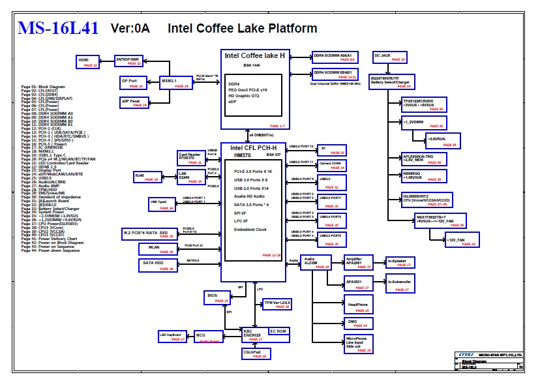555x392 pixels.
Task: Click the Intel CFL PCH-H heading
Action: [254, 148]
